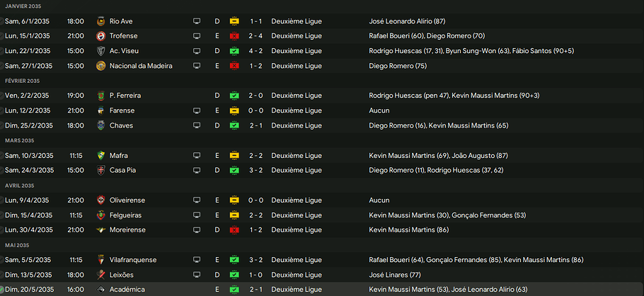This screenshot has height=296, width=644.
Task: Click Deuxième Ligue on the Oliveirense row
Action: (x=296, y=200)
